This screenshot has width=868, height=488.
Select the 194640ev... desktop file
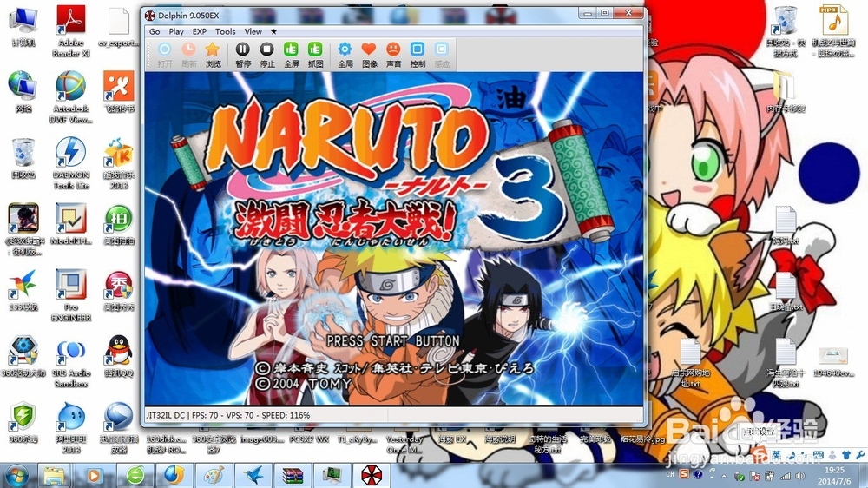[833, 362]
